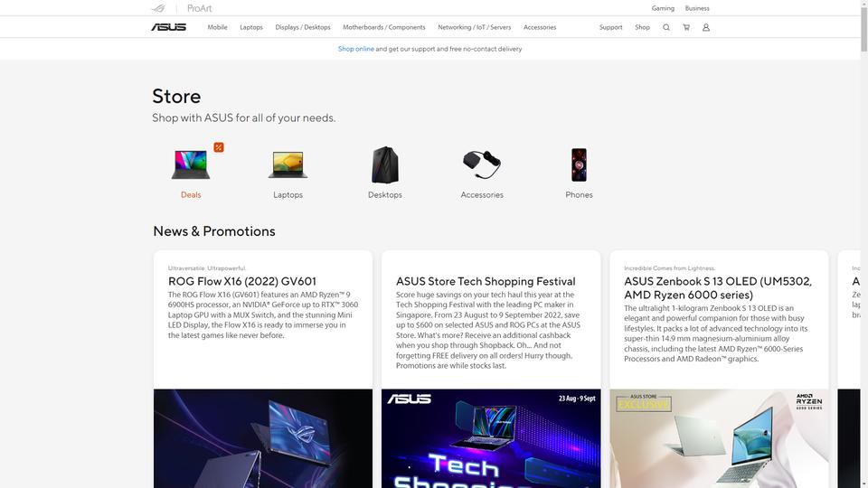Select the Accessories category charger icon
The image size is (868, 488).
[482, 164]
